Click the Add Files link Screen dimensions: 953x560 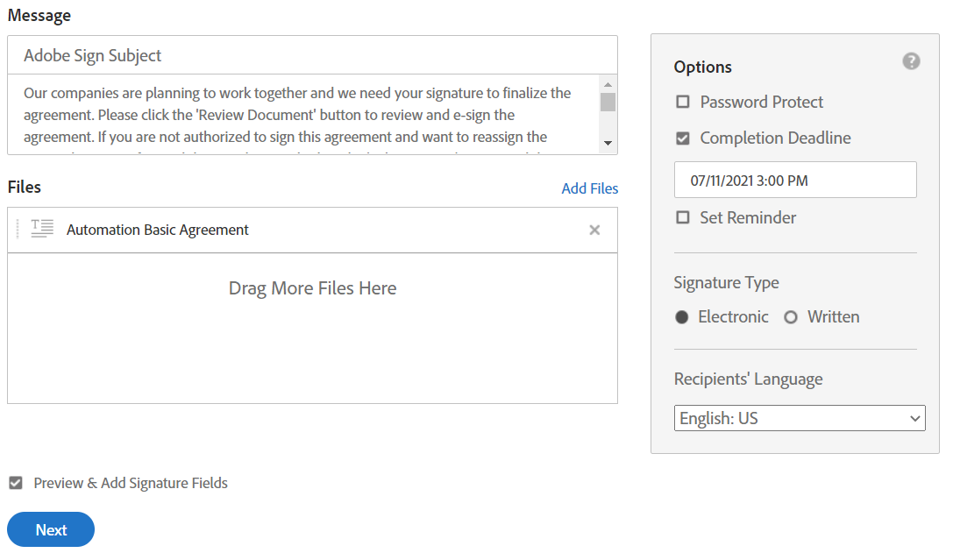589,188
